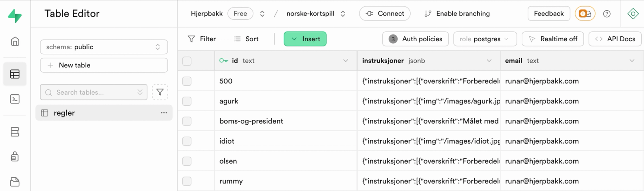
Task: Click the Insert button
Action: tap(305, 39)
